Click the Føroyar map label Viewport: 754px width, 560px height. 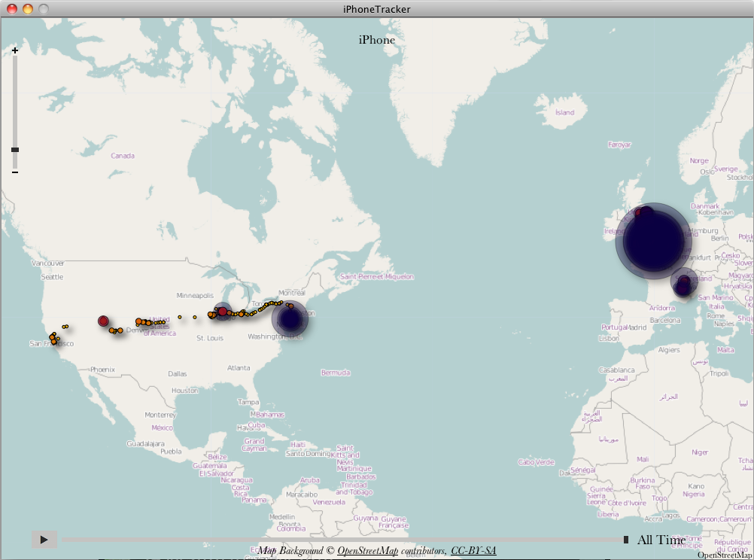619,145
